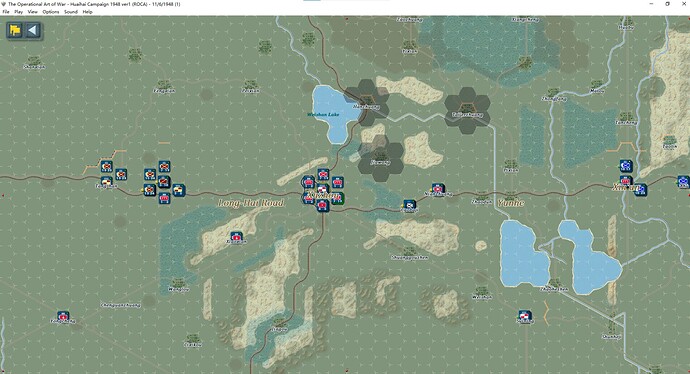Select the lone unit at Yongcheng in southwest
Viewport: 690px width, 374px height.
[63, 316]
